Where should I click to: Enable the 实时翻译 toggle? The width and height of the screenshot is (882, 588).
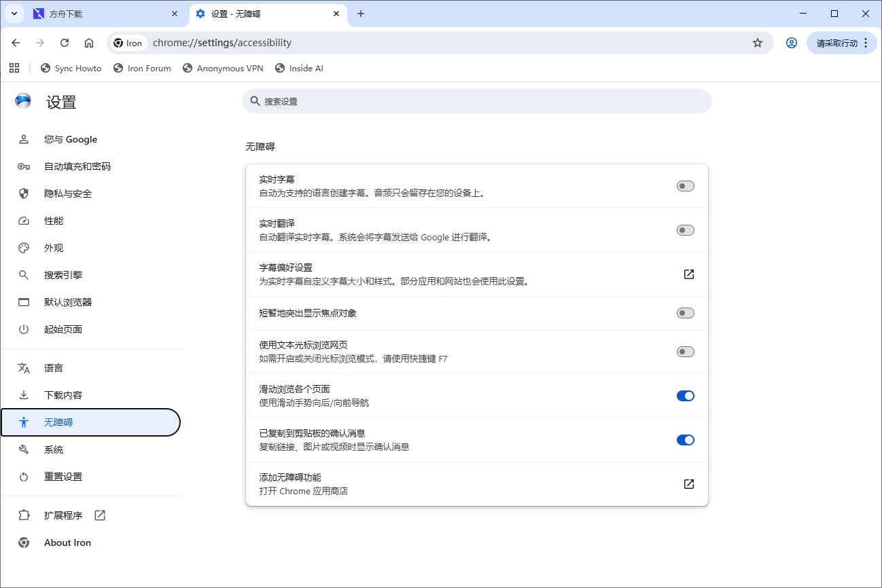coord(685,229)
